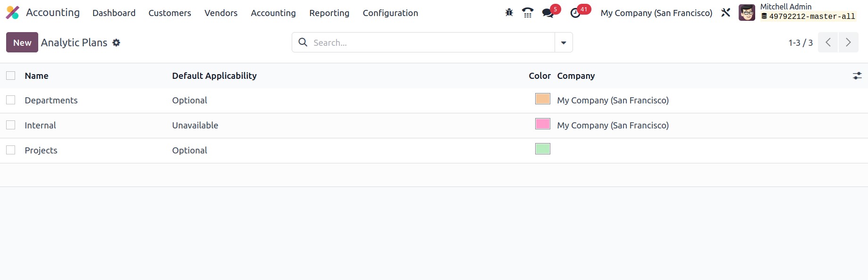Create a New analytic plan
This screenshot has width=868, height=280.
(x=22, y=42)
